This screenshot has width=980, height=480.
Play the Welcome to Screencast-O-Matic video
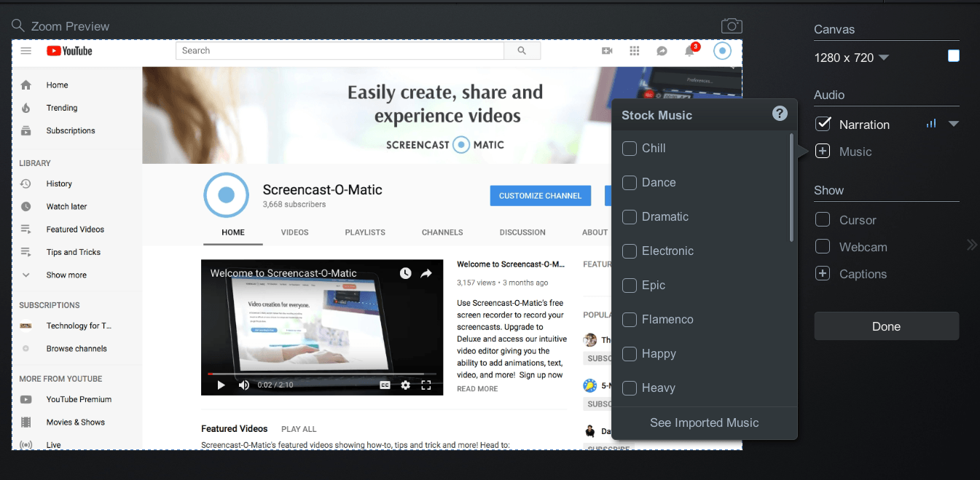pyautogui.click(x=222, y=385)
